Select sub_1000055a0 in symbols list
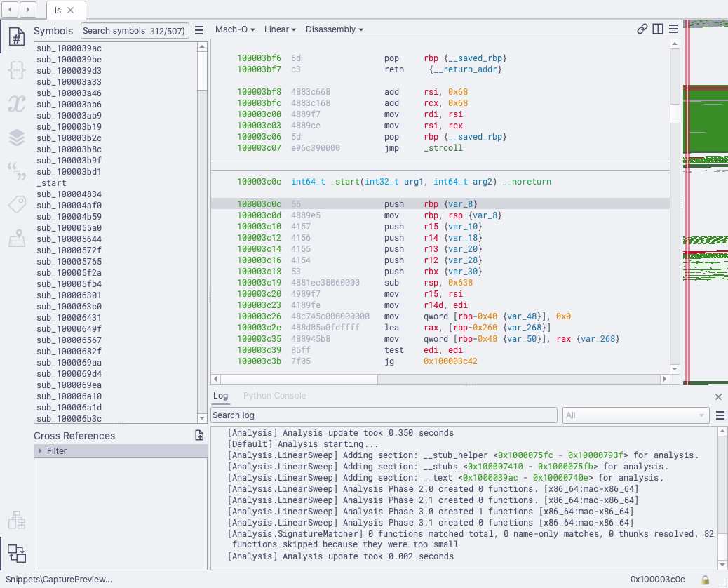Screen dimensions: 728x588 click(116, 228)
